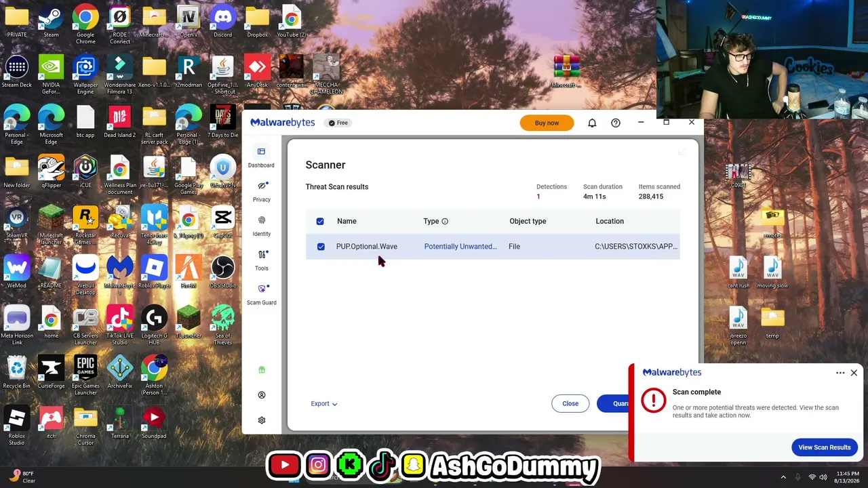The image size is (868, 488).
Task: Select the AnyDesk desktop icon
Action: point(256,73)
